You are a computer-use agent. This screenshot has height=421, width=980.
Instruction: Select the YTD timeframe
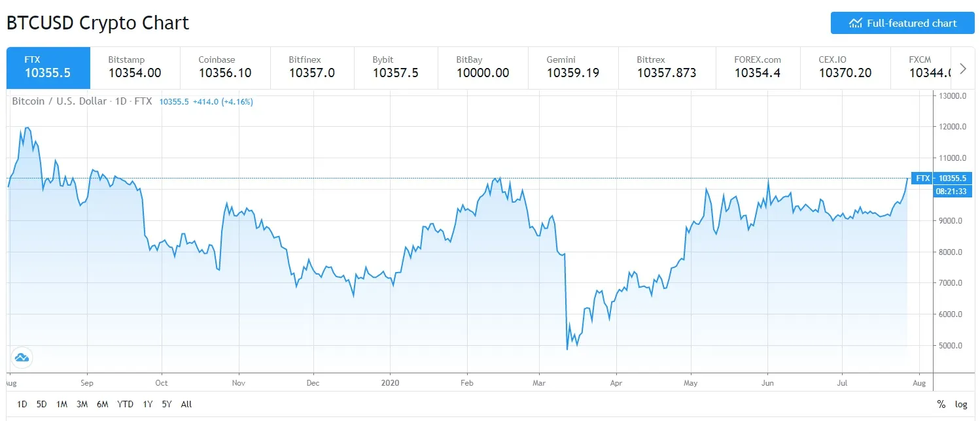pos(125,404)
